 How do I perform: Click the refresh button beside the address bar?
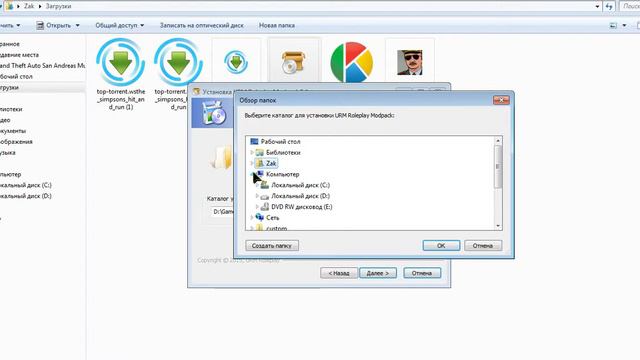pyautogui.click(x=609, y=6)
